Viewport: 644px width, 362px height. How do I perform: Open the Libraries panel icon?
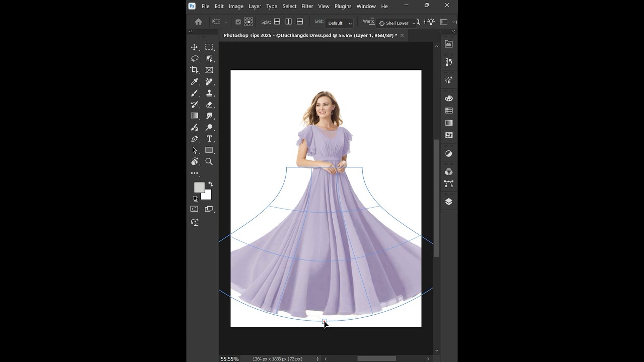449,44
